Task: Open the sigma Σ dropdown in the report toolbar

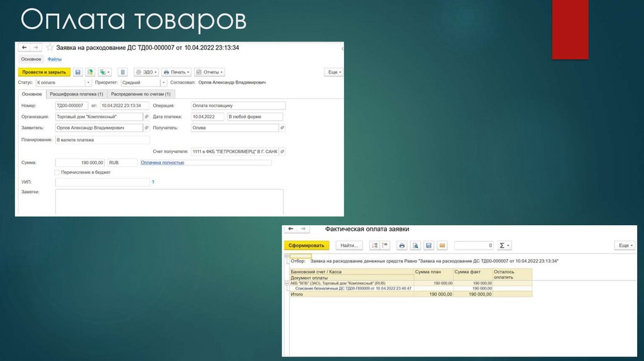Action: click(504, 246)
